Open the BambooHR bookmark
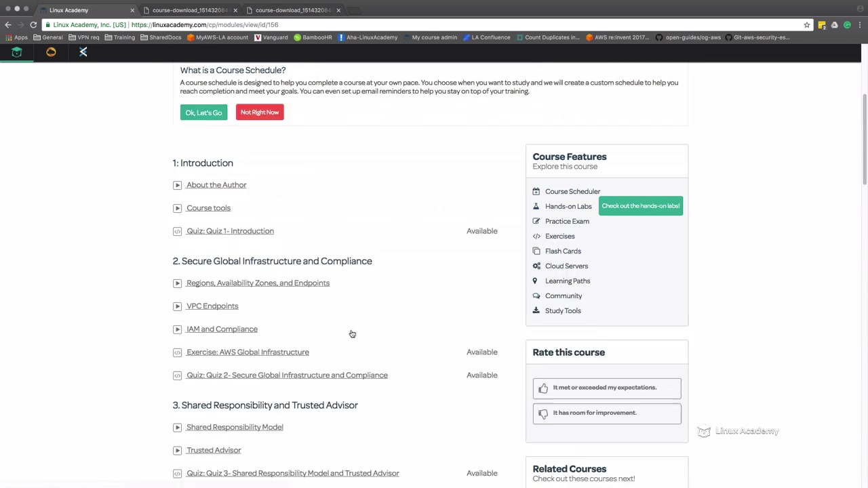The width and height of the screenshot is (868, 488). tap(313, 37)
